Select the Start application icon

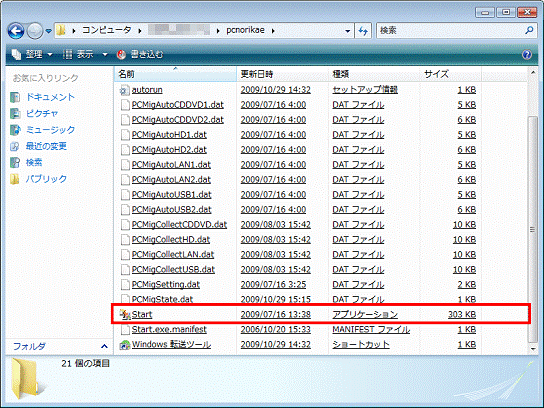(x=125, y=314)
